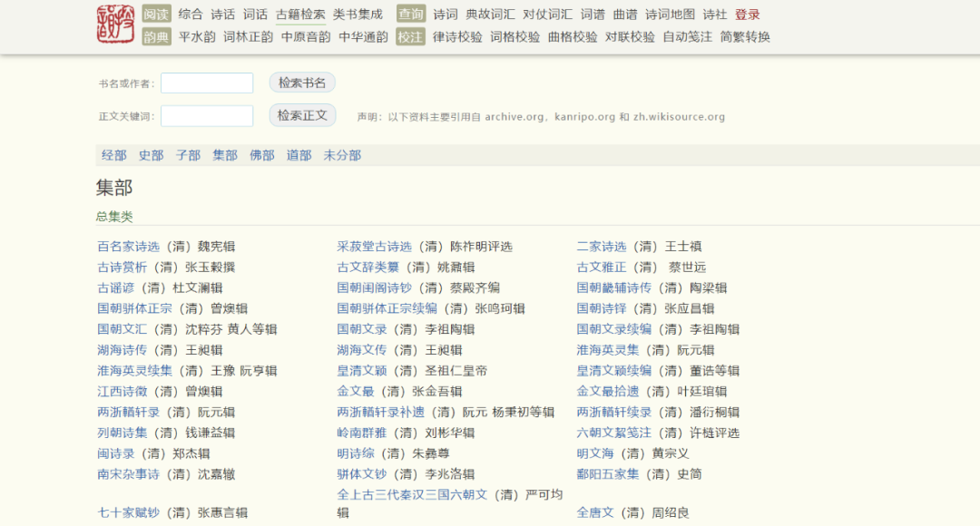Focus the 书名或作者 input field
This screenshot has width=980, height=526.
pyautogui.click(x=207, y=83)
